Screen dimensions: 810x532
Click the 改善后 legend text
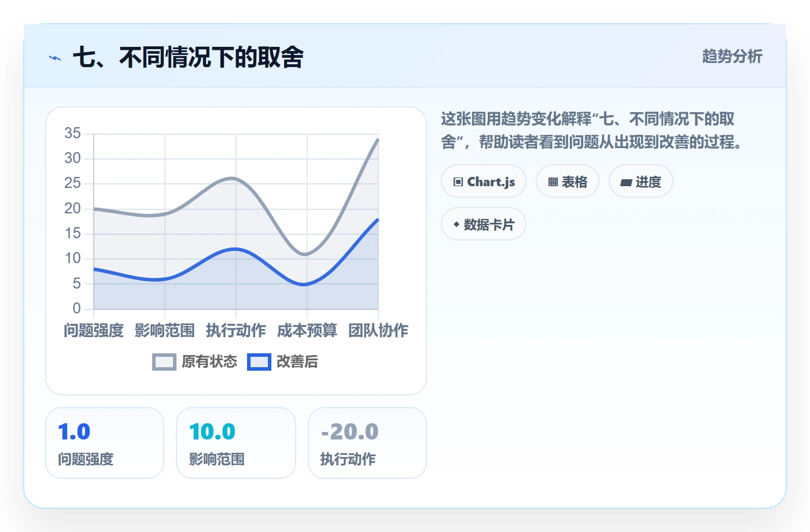click(297, 362)
